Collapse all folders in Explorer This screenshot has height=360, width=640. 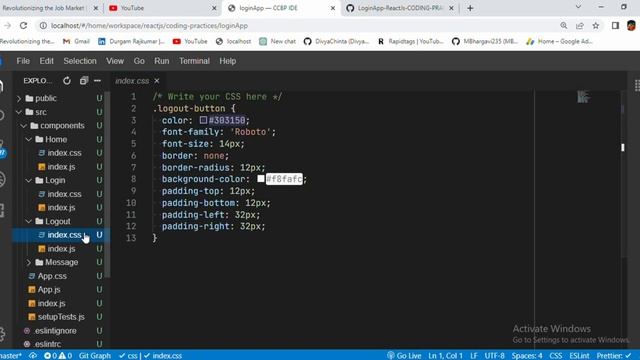click(x=84, y=81)
